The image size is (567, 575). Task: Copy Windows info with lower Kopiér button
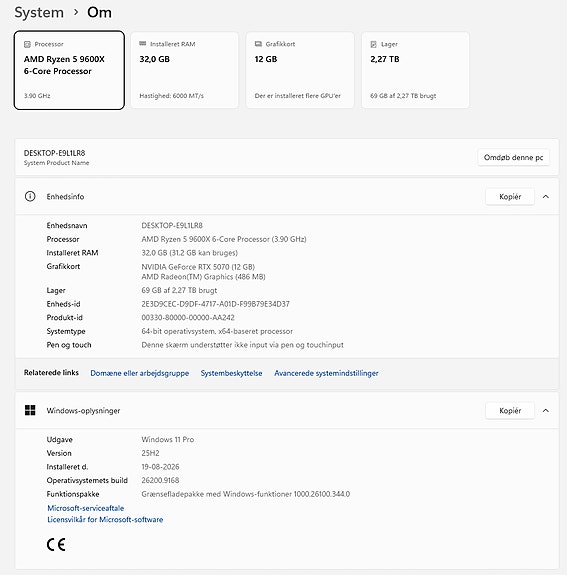click(510, 410)
